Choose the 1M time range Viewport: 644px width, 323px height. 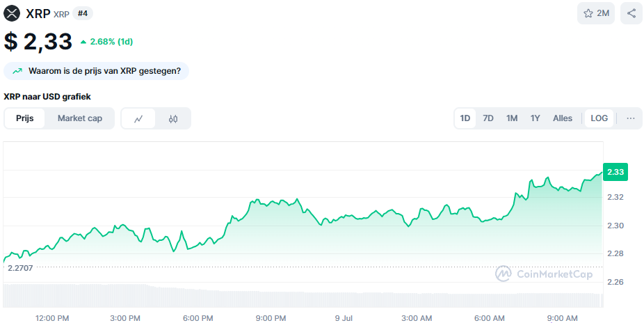pyautogui.click(x=512, y=118)
